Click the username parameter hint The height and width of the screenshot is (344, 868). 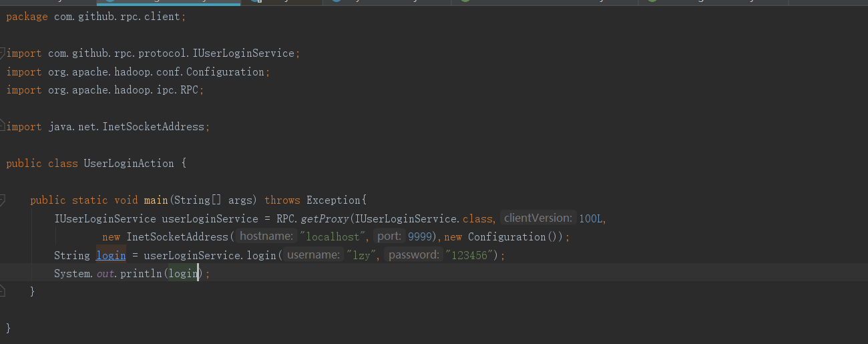(x=312, y=255)
